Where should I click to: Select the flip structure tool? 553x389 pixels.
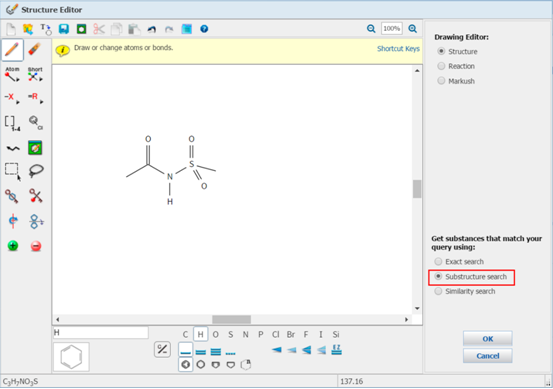click(36, 221)
